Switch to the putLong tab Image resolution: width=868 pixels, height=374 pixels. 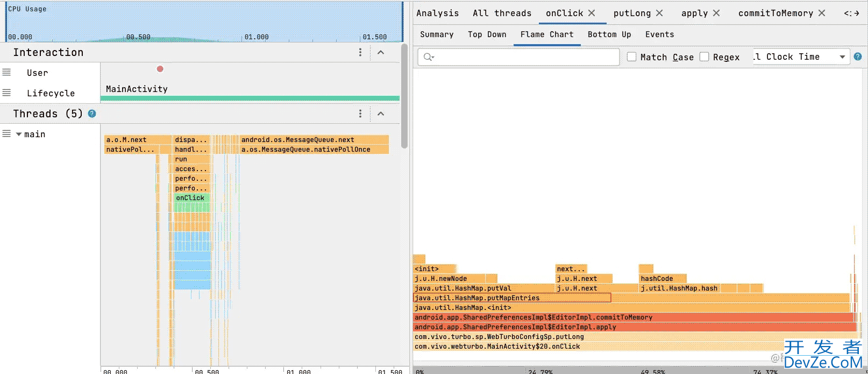tap(632, 13)
